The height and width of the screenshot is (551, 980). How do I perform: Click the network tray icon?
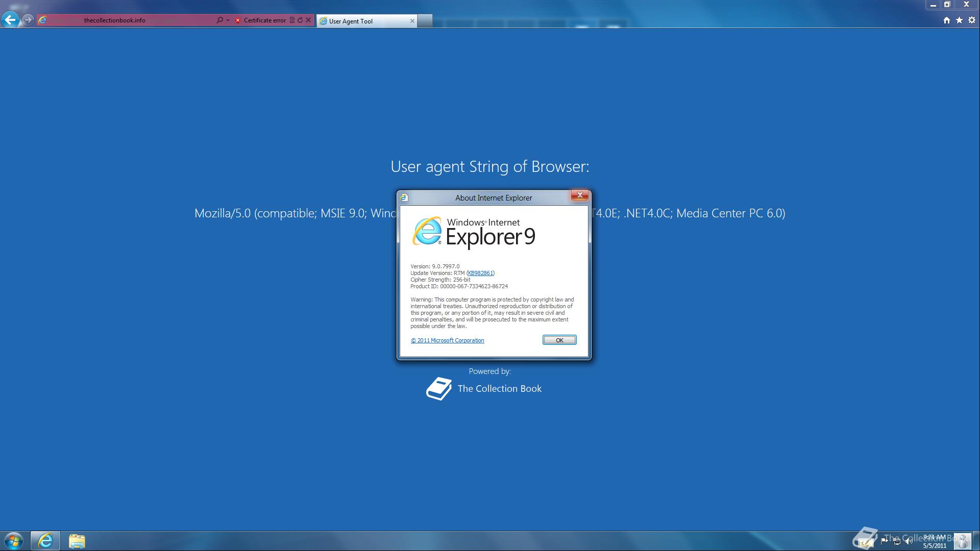897,541
